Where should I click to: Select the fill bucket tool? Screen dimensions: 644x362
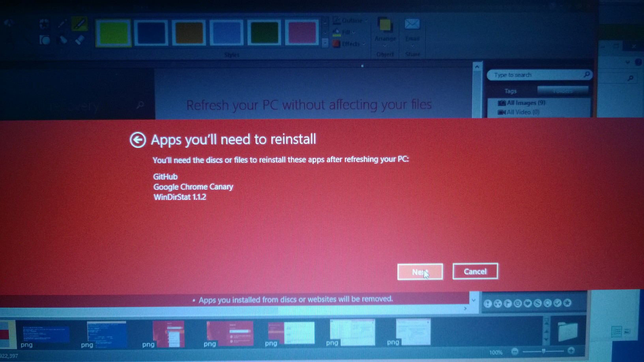[x=63, y=39]
